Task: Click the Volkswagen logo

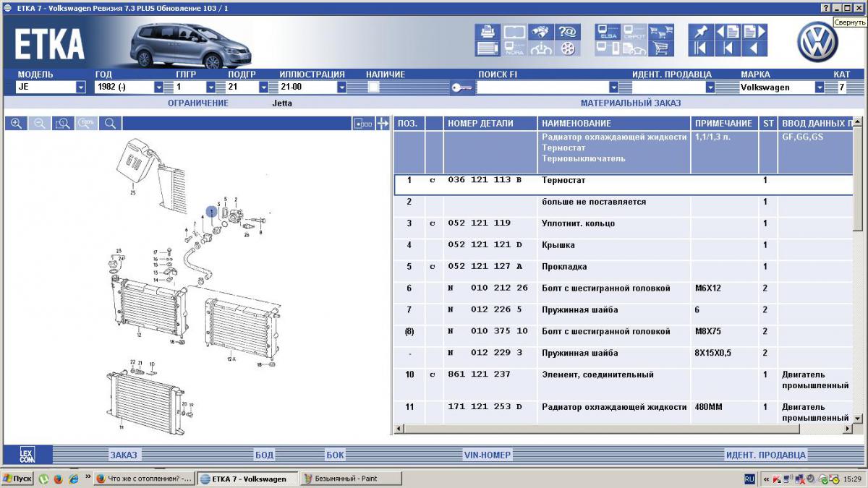Action: (817, 41)
